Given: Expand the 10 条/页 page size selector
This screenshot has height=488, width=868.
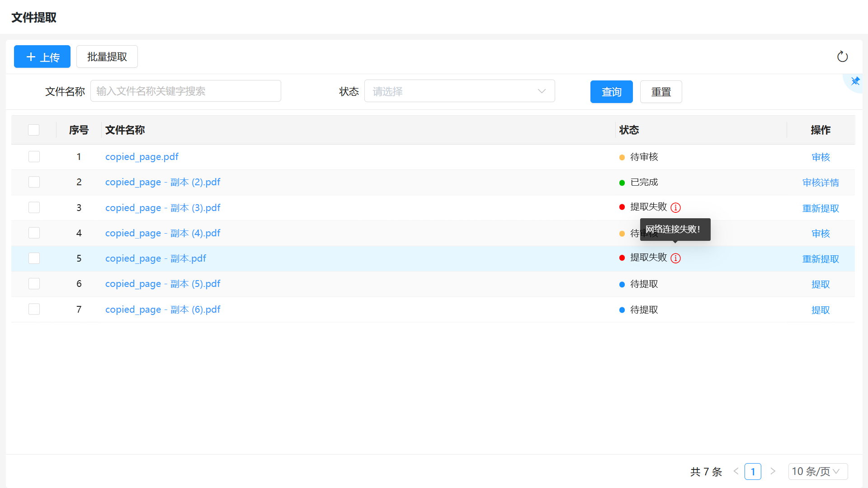Looking at the screenshot, I should (x=817, y=471).
